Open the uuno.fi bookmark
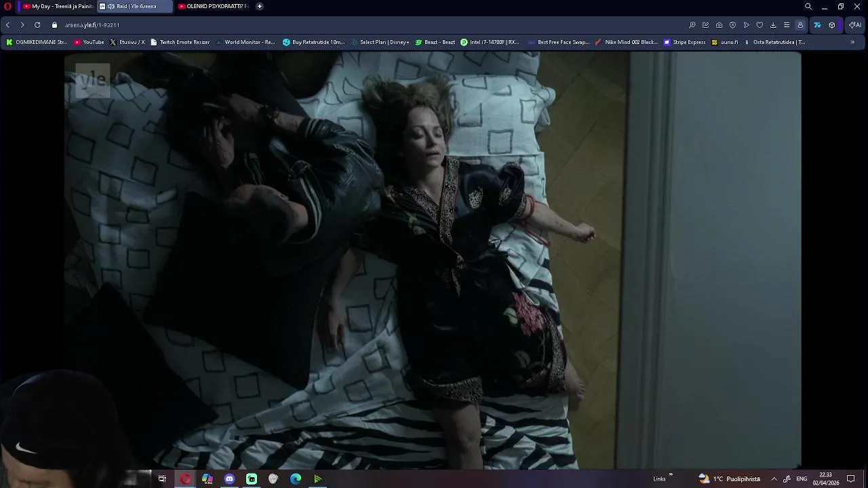Screen dimensions: 868x488 [x=725, y=42]
